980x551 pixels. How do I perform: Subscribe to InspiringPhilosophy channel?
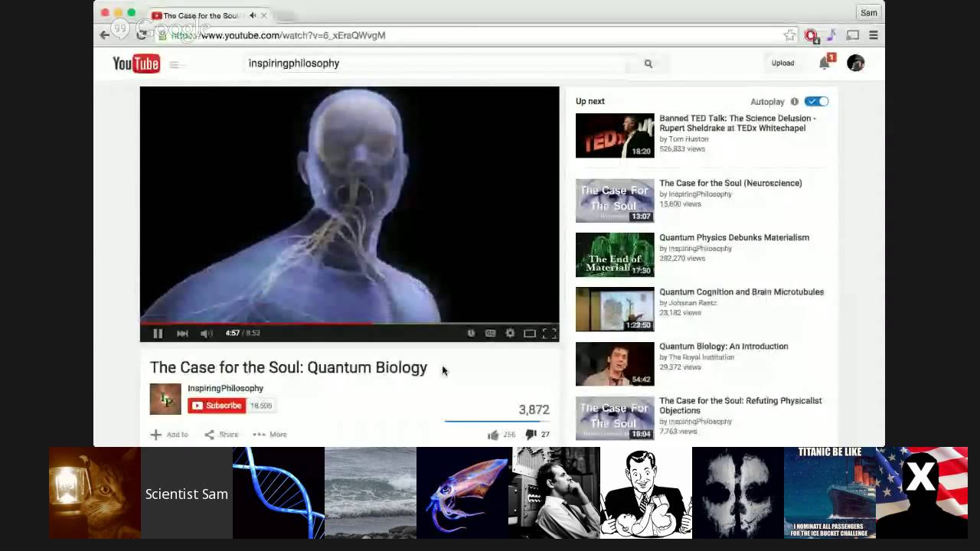coord(217,406)
